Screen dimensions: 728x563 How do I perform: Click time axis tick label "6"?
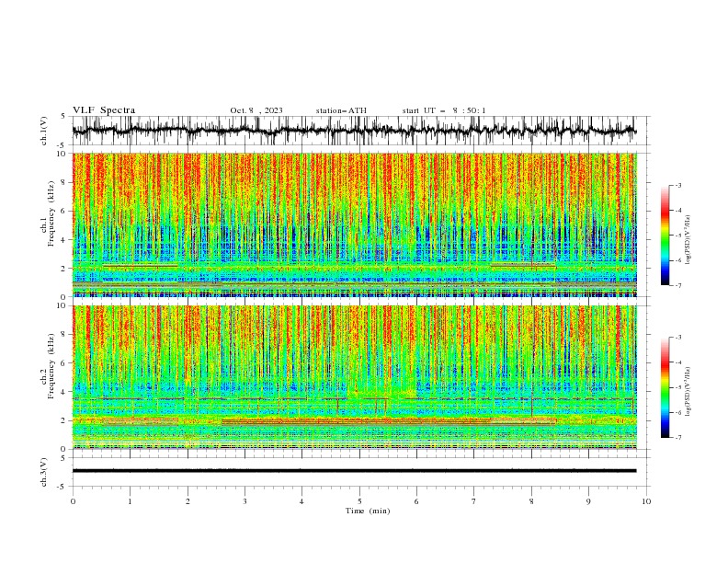[416, 501]
